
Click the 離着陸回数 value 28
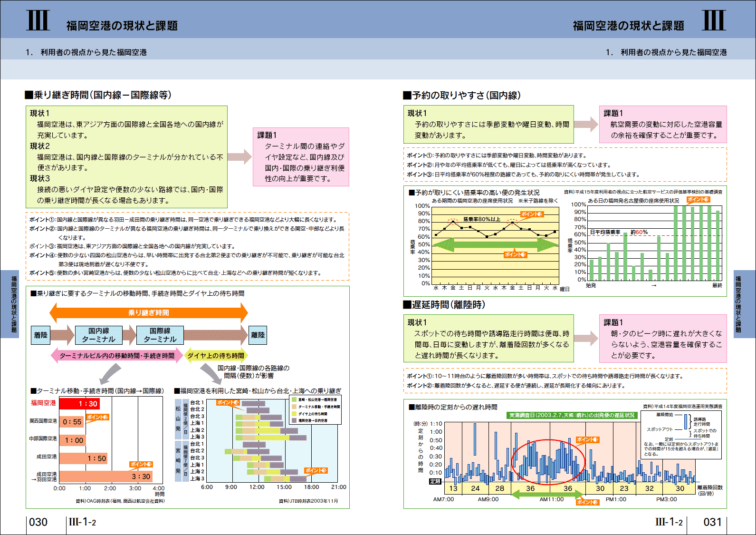(x=499, y=488)
